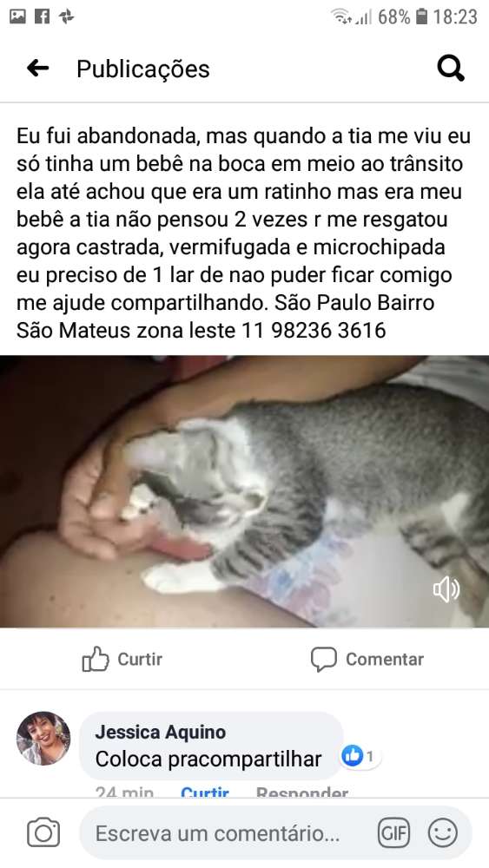Open the GIF picker
The width and height of the screenshot is (489, 868).
click(x=393, y=832)
